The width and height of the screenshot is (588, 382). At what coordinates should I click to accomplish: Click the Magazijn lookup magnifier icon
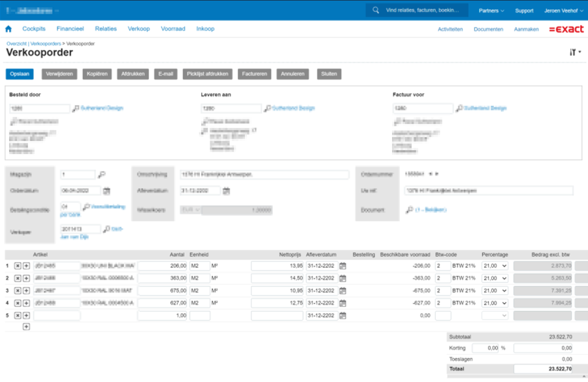coord(101,174)
